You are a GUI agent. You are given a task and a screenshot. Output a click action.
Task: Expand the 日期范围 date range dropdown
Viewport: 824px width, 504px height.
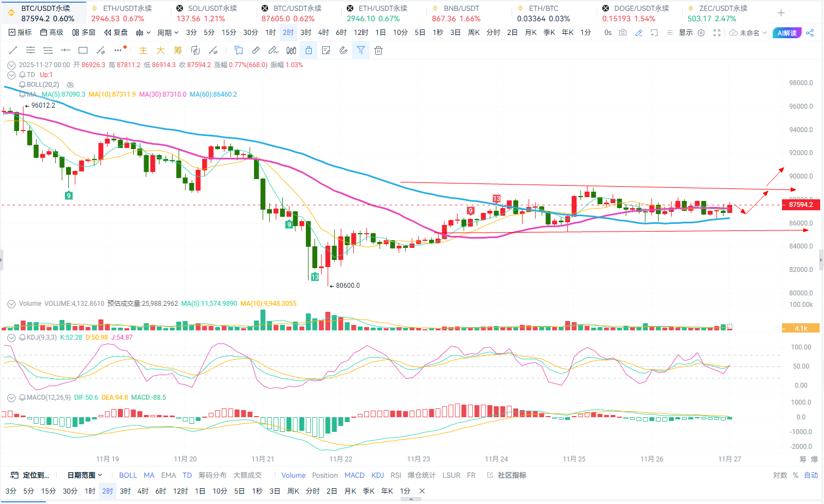click(x=85, y=475)
